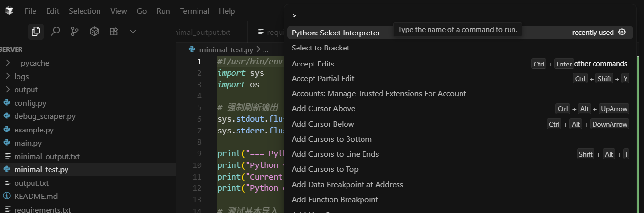Open example.py in the explorer
Screen dimensions: 644x213
click(88, 130)
